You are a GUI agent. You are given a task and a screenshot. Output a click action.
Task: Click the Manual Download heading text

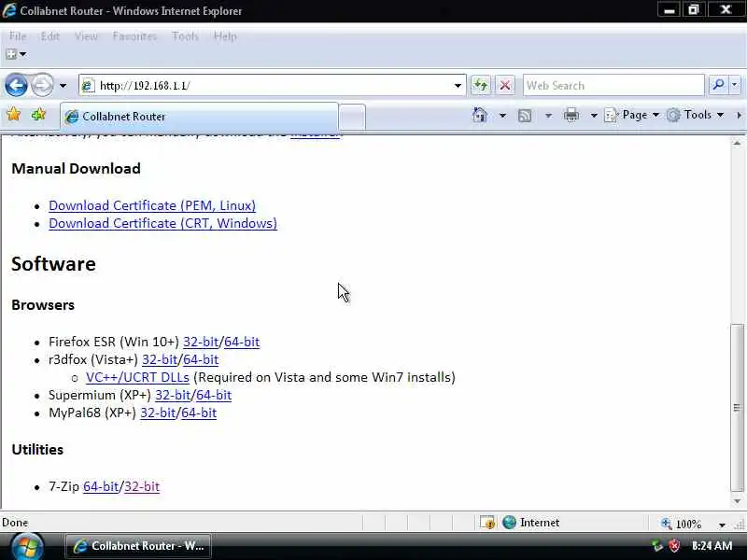(77, 169)
